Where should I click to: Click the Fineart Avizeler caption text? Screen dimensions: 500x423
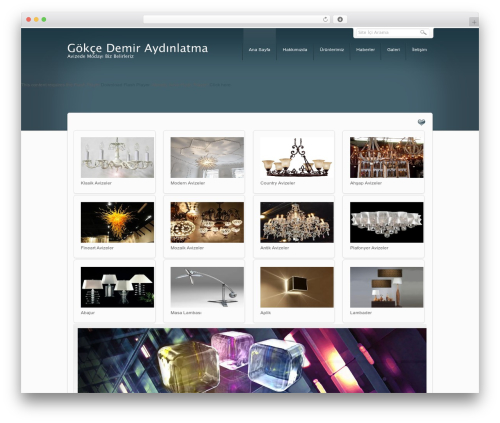click(x=97, y=248)
